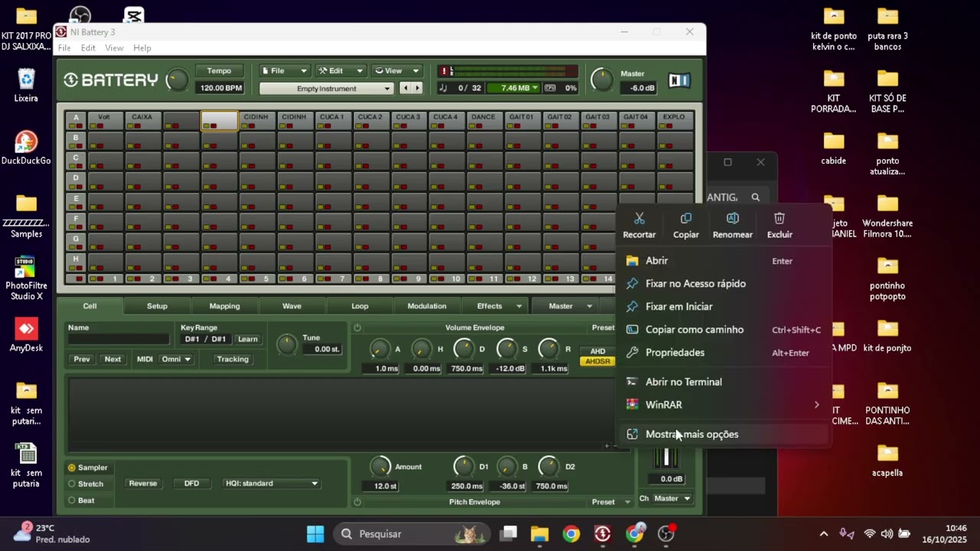
Task: Click the Copiar icon in context menu
Action: coord(686,219)
